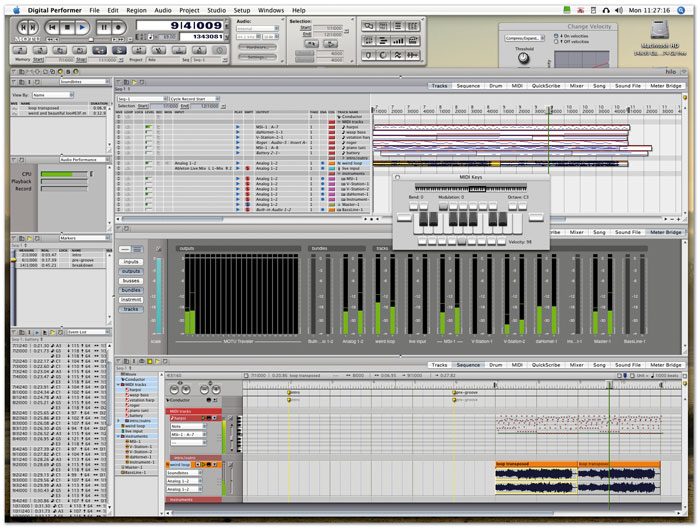
Task: Select Sound File tab in bottom editor
Action: pos(628,365)
